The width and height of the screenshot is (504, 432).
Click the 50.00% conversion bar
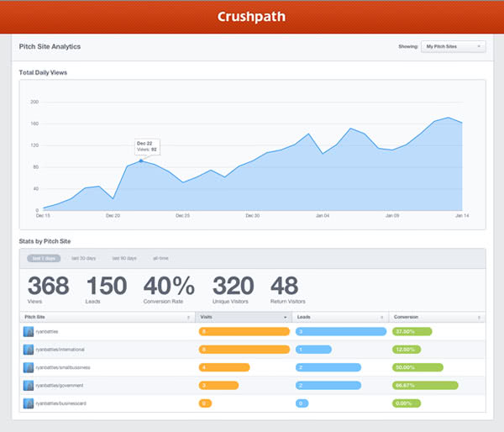pos(417,367)
